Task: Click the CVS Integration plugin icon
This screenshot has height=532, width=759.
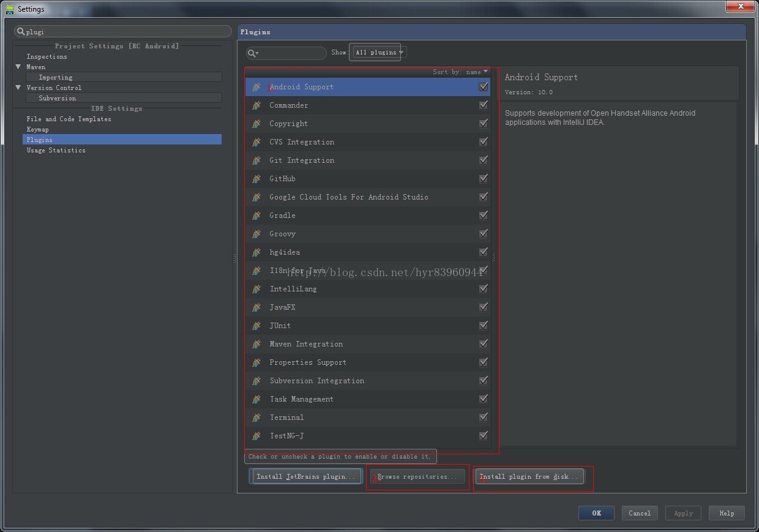Action: 256,142
